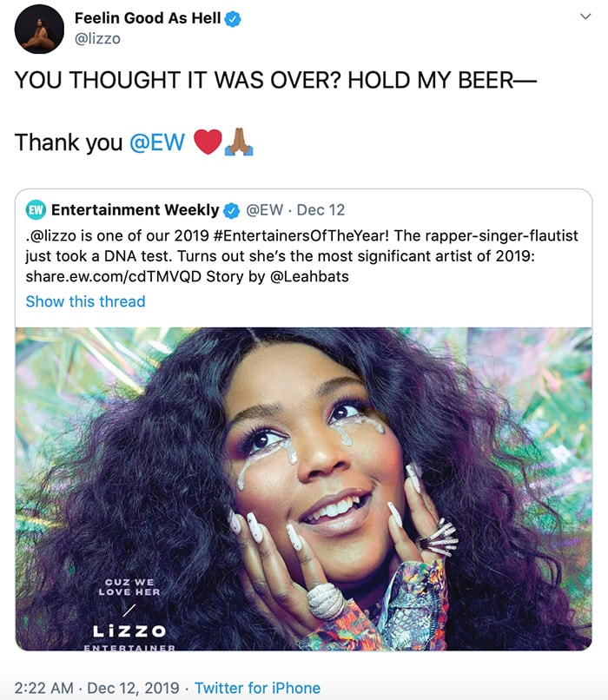Click Show this thread

tap(85, 301)
